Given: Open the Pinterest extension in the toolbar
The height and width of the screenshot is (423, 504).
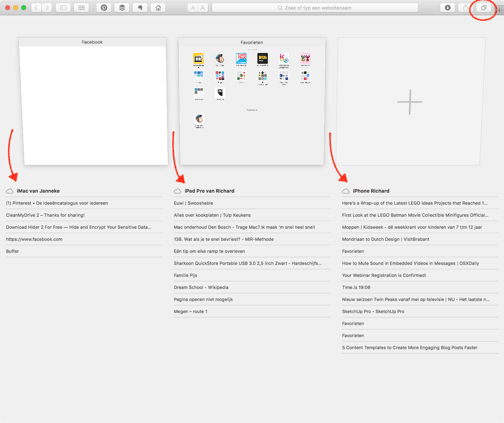Looking at the screenshot, I should point(104,7).
